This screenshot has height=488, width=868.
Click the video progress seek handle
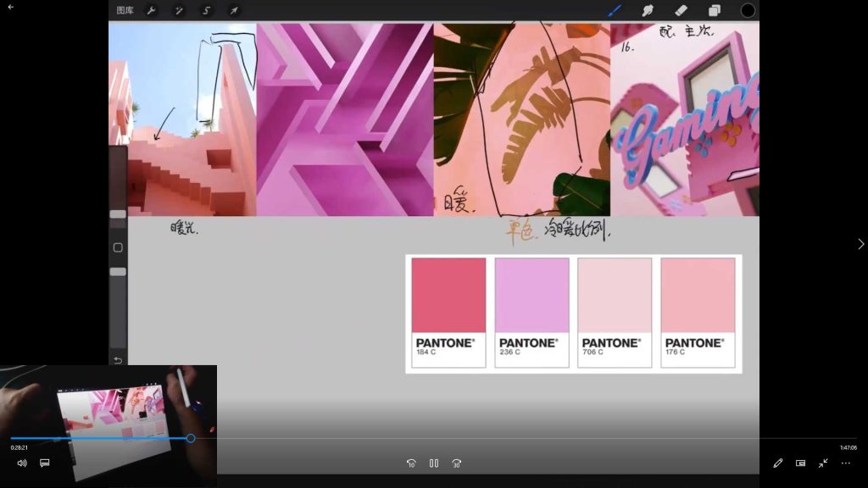tap(191, 438)
